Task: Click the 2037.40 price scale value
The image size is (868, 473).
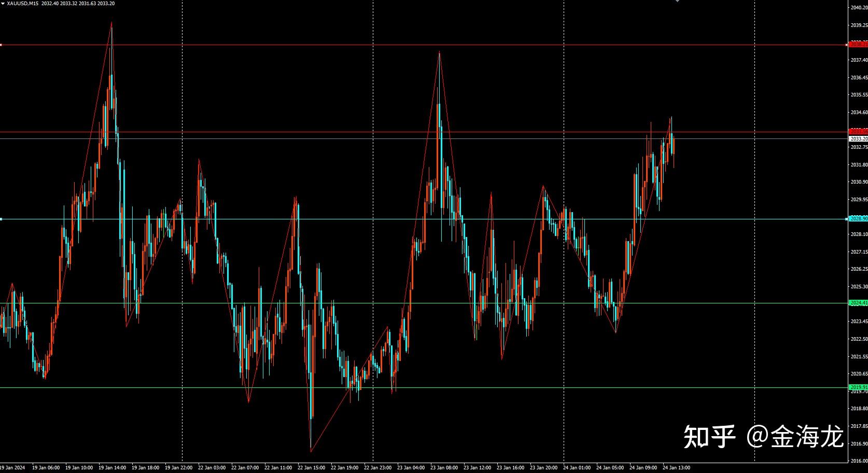Action: coord(859,60)
